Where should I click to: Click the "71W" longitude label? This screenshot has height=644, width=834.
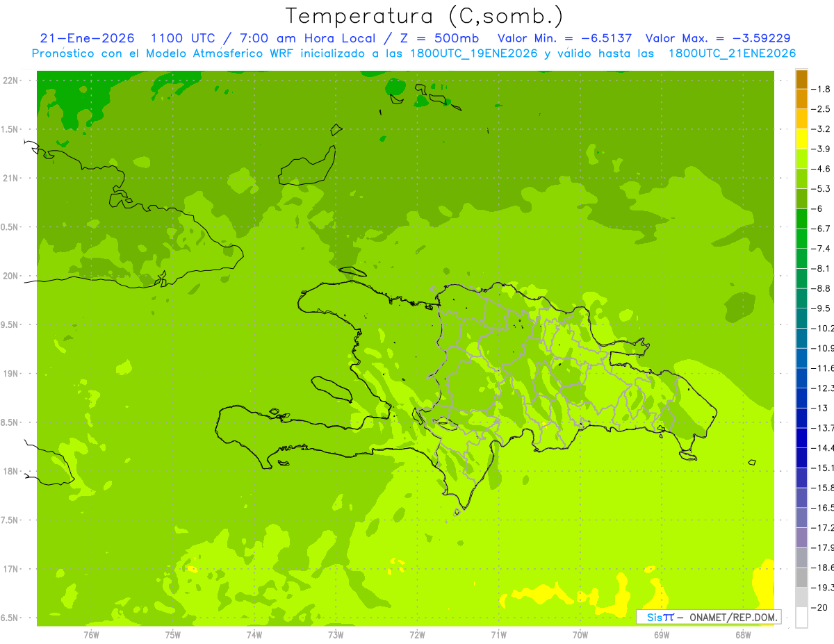(498, 635)
